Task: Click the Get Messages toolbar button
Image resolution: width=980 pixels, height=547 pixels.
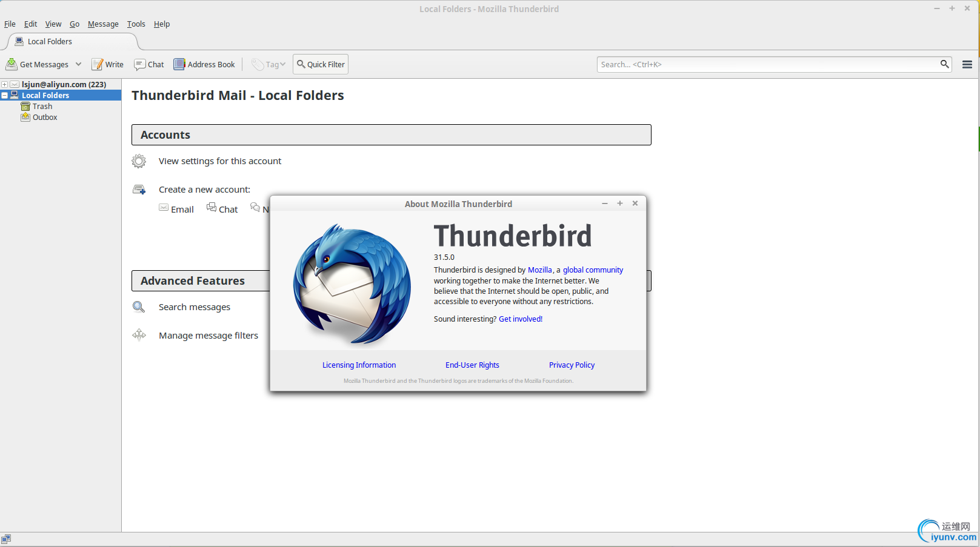Action: [38, 64]
